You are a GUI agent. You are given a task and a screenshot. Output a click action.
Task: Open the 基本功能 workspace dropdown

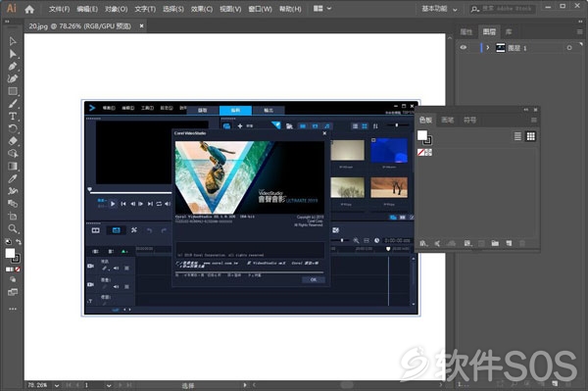click(439, 9)
